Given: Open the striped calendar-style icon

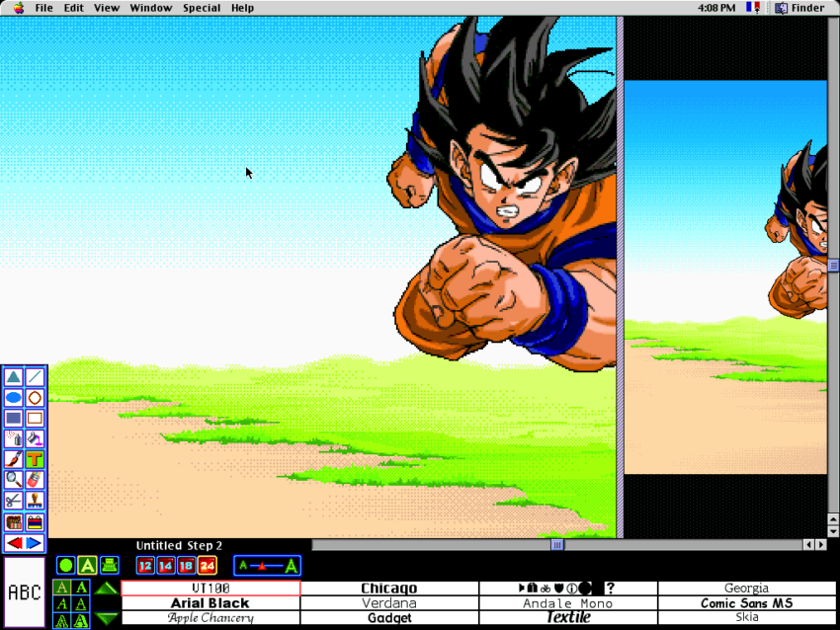Looking at the screenshot, I should (x=35, y=522).
